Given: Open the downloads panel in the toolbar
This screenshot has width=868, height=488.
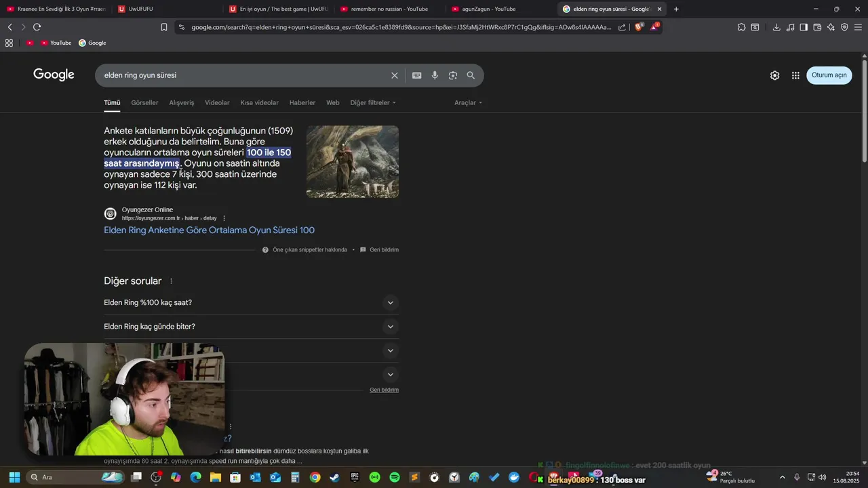Looking at the screenshot, I should tap(776, 27).
